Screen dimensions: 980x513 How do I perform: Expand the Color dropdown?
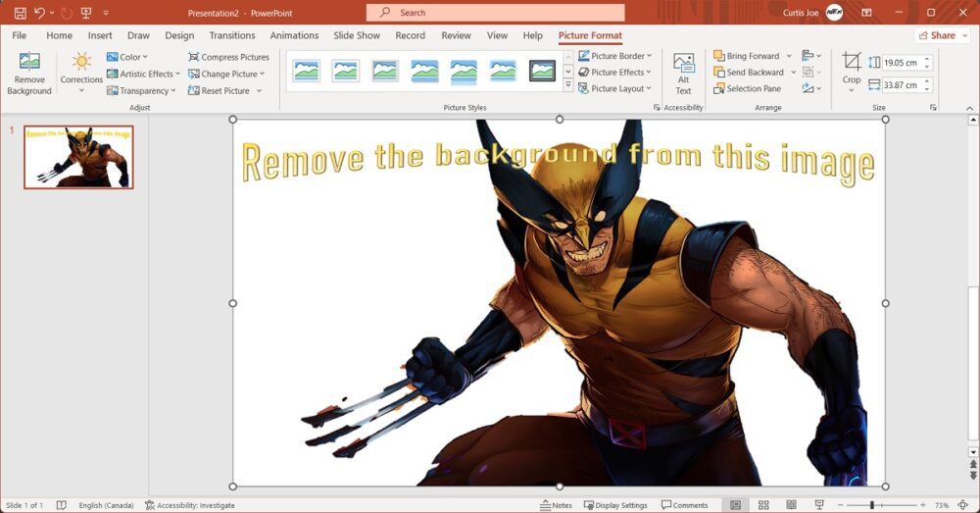[x=126, y=57]
